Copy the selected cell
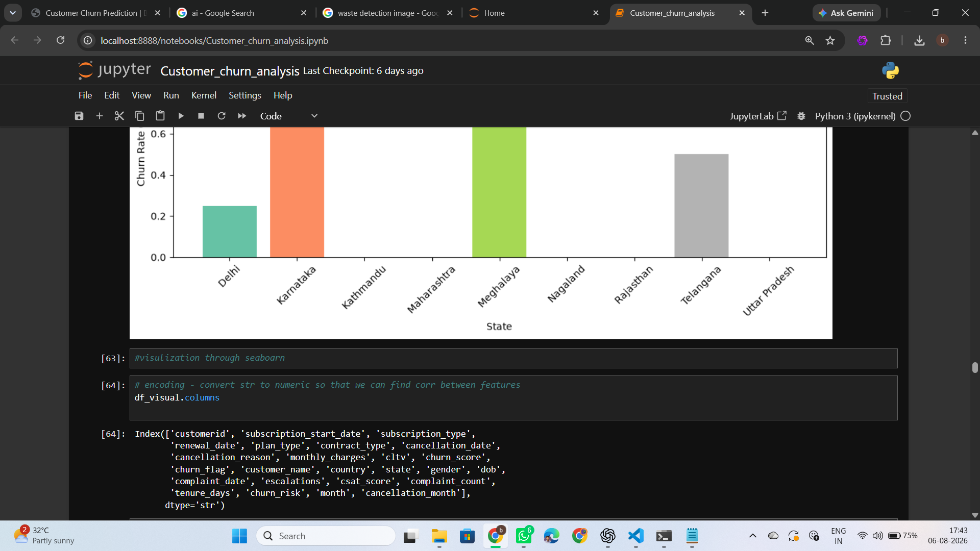The width and height of the screenshot is (980, 551). (139, 116)
